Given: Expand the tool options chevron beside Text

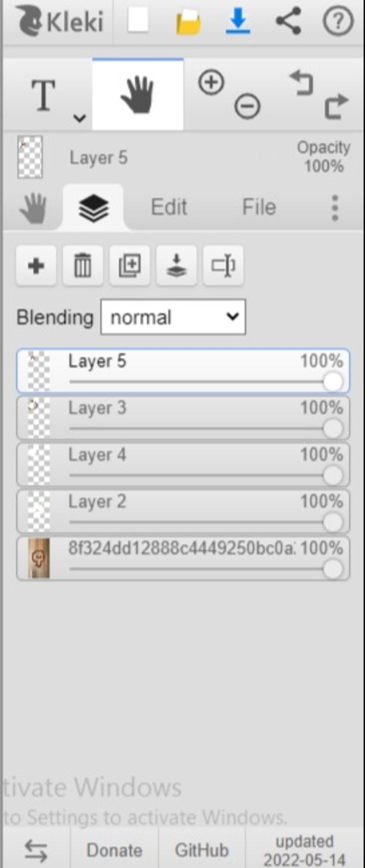Looking at the screenshot, I should coord(79,118).
